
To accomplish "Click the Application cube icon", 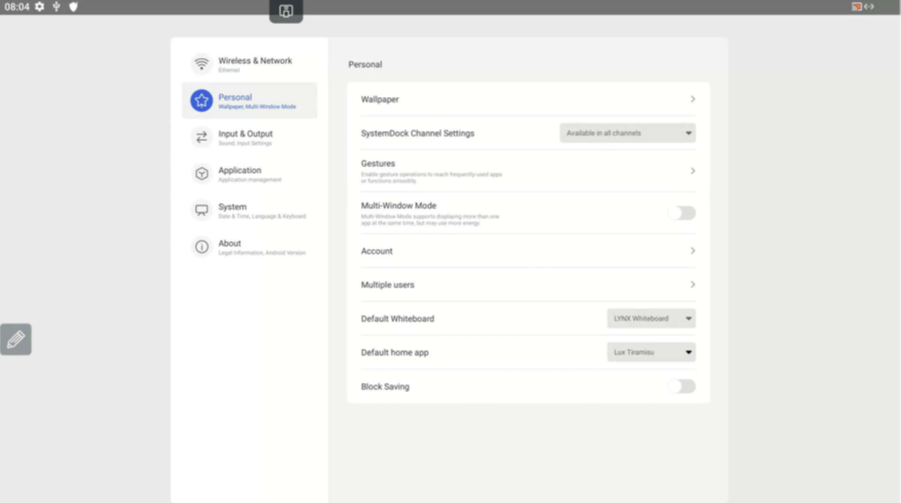I will (x=202, y=174).
